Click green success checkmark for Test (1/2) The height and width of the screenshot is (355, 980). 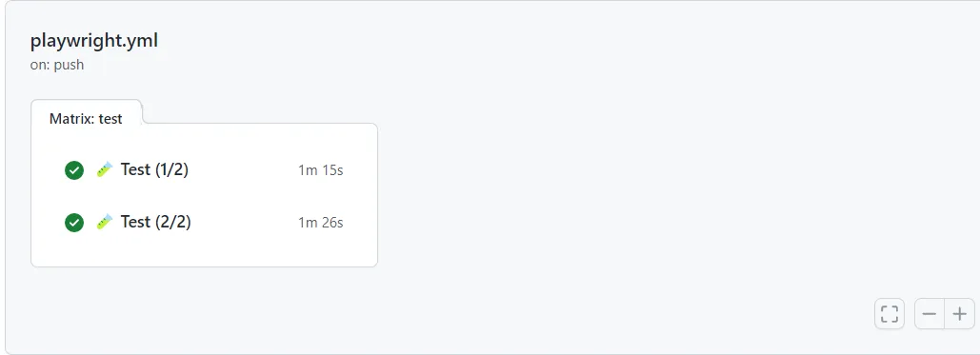tap(73, 170)
